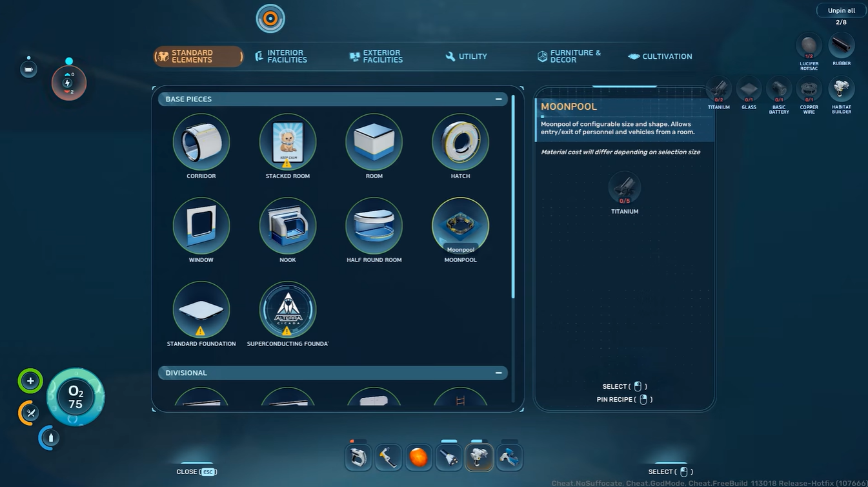868x487 pixels.
Task: Click the pinned Lucifer Rotsac ingredient
Action: (x=809, y=47)
